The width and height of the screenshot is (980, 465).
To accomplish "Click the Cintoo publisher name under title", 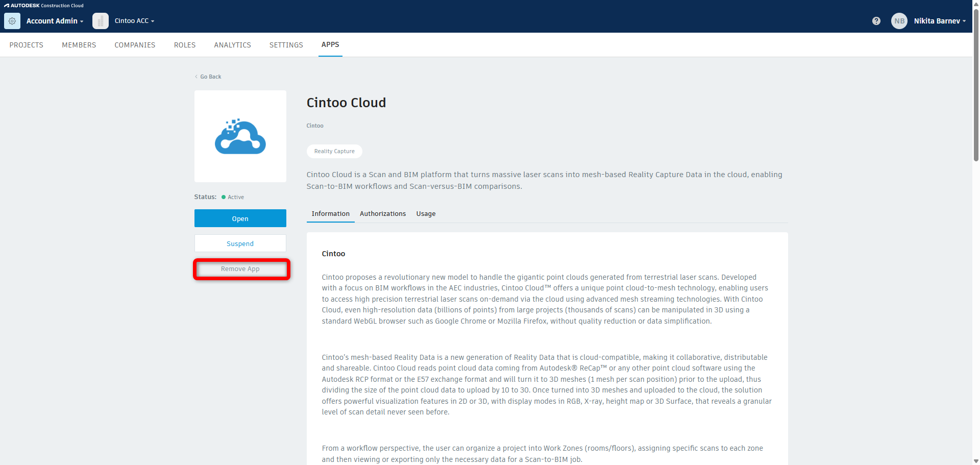I will point(315,126).
